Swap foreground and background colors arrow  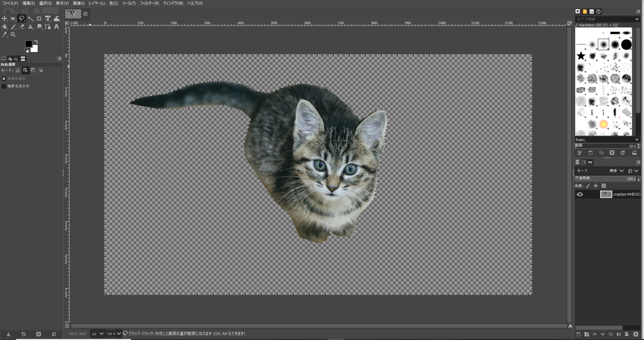36,41
